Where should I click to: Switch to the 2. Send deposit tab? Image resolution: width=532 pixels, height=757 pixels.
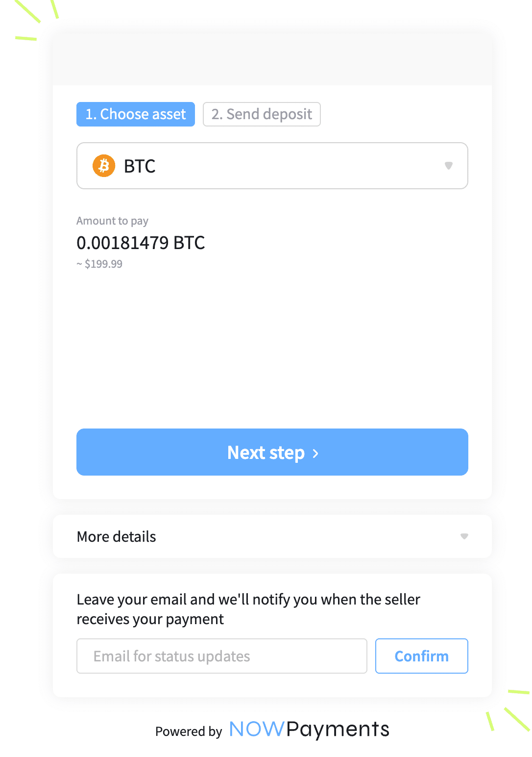click(262, 114)
